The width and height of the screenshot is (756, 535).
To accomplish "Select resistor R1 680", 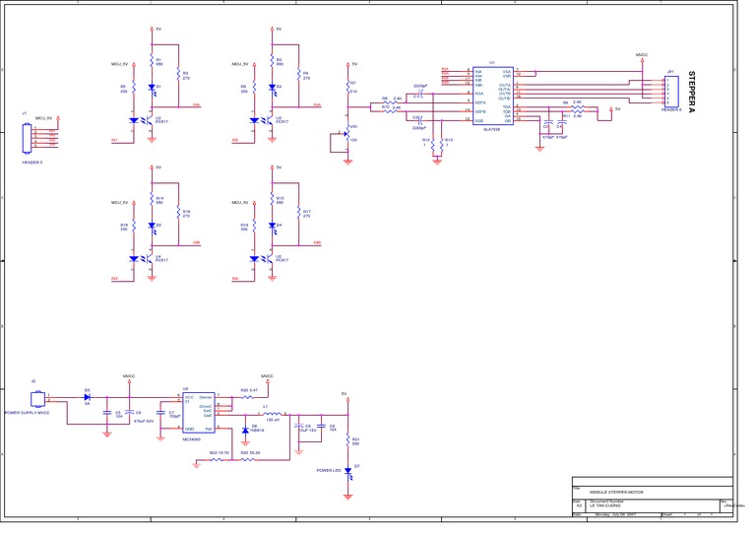I will coord(152,61).
